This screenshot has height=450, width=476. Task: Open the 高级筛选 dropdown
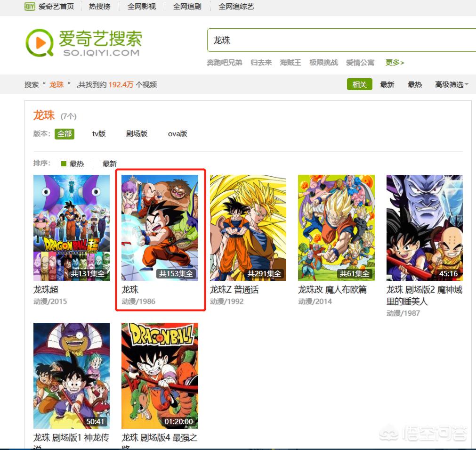click(452, 84)
